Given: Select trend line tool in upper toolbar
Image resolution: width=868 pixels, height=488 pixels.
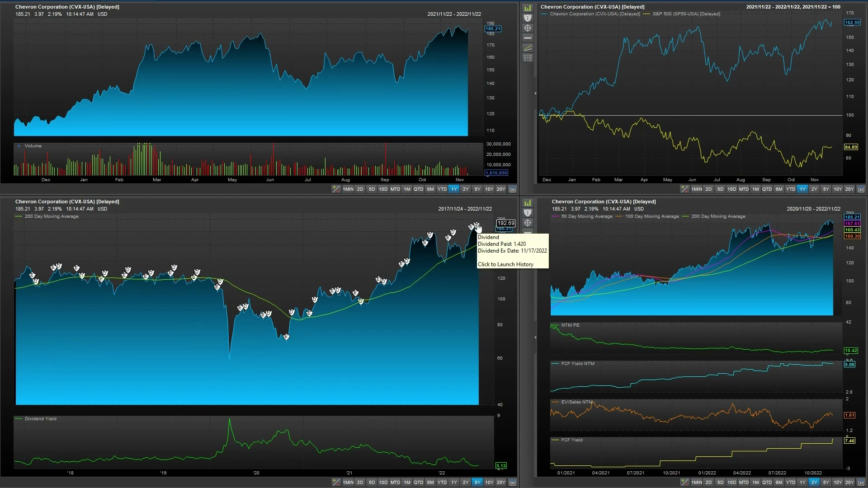Looking at the screenshot, I should pyautogui.click(x=528, y=48).
